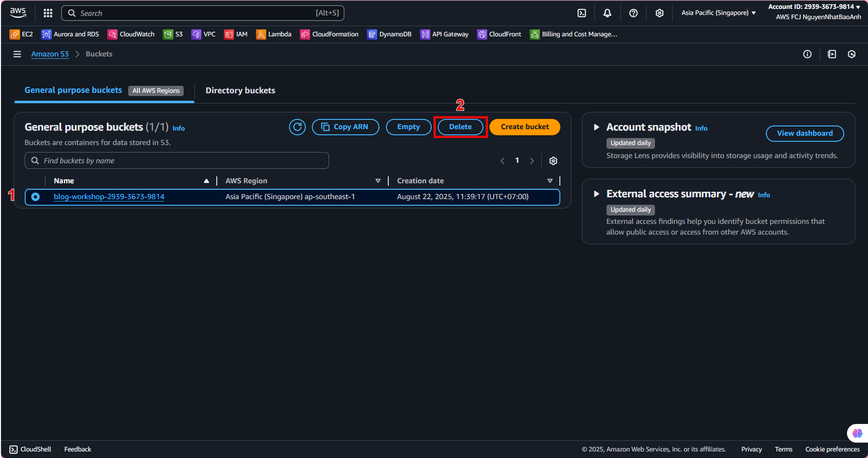Open the Asia Pacific (Singapore) region dropdown
This screenshot has height=458, width=868.
718,13
